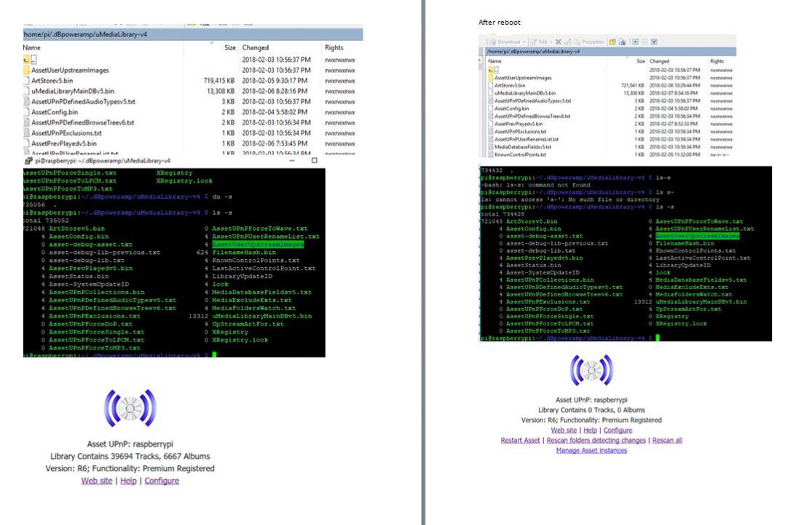Sort right file list by Changed column
Viewport: 812px width, 525px height.
click(x=659, y=62)
